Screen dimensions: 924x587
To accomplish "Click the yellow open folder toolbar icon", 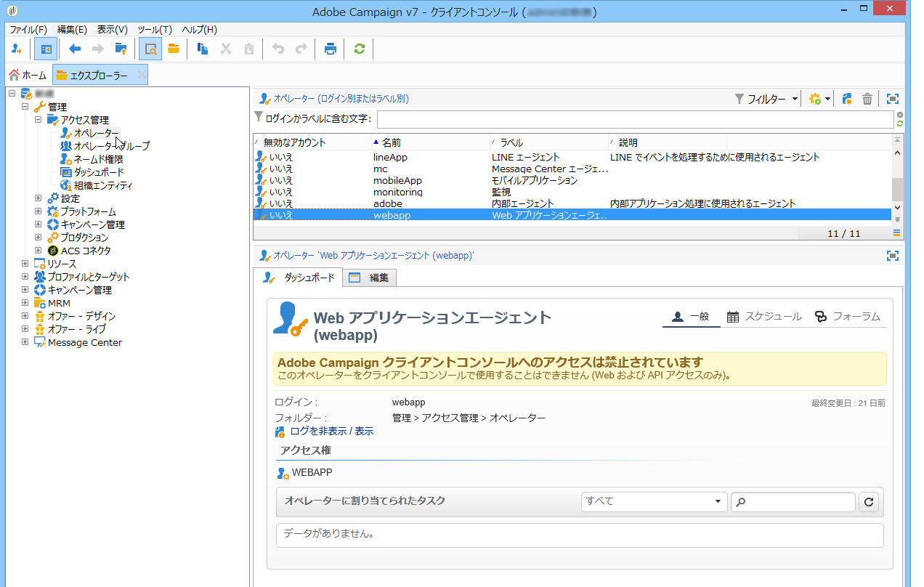I will click(x=174, y=49).
